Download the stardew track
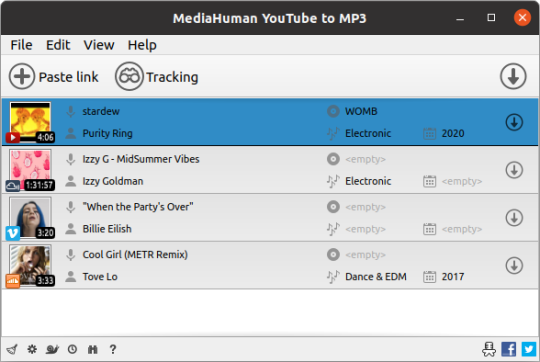 [x=514, y=122]
